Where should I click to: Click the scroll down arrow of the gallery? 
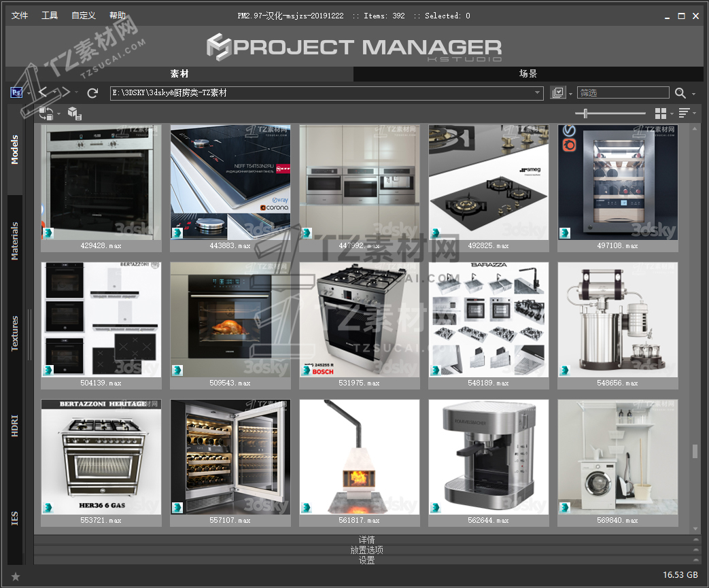tap(695, 528)
